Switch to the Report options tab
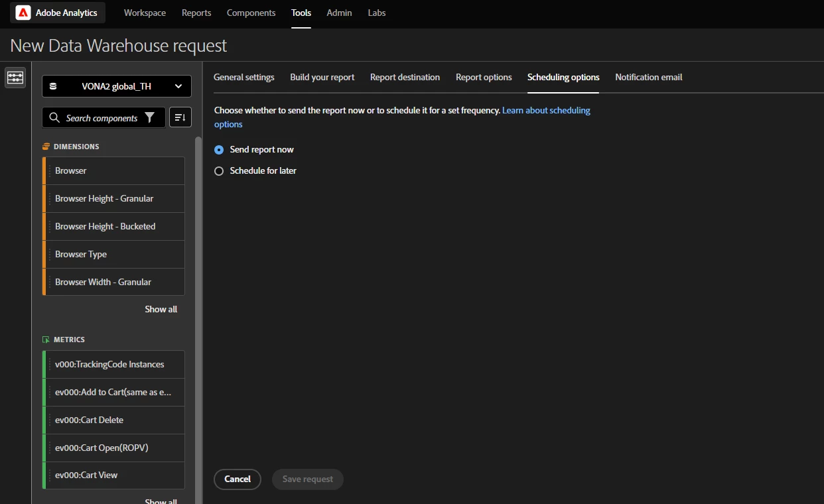 [484, 77]
